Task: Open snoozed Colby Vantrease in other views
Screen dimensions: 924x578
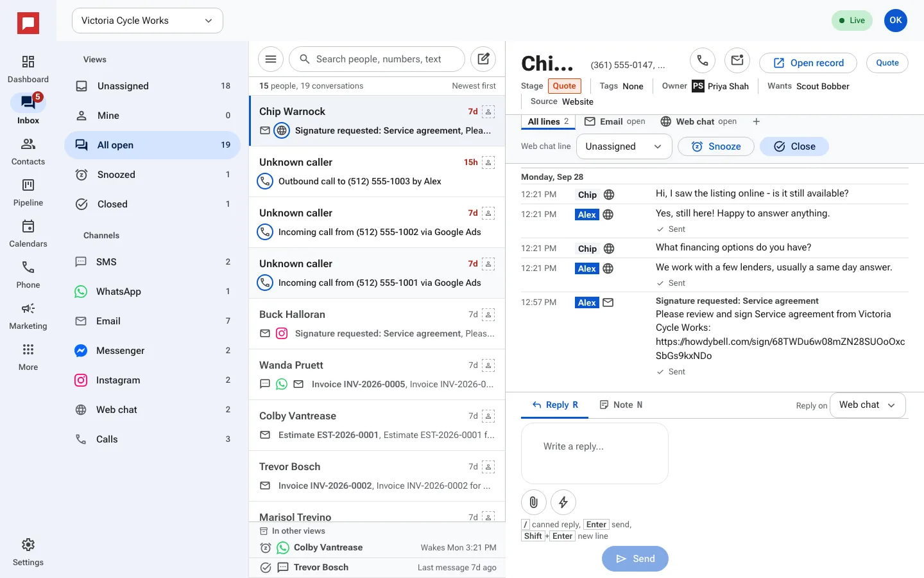Action: [x=377, y=548]
